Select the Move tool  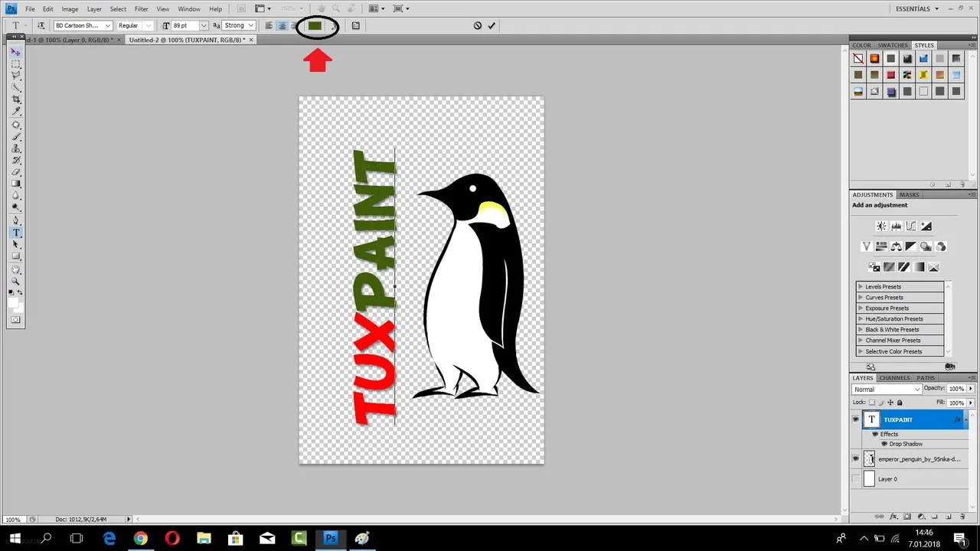[15, 52]
